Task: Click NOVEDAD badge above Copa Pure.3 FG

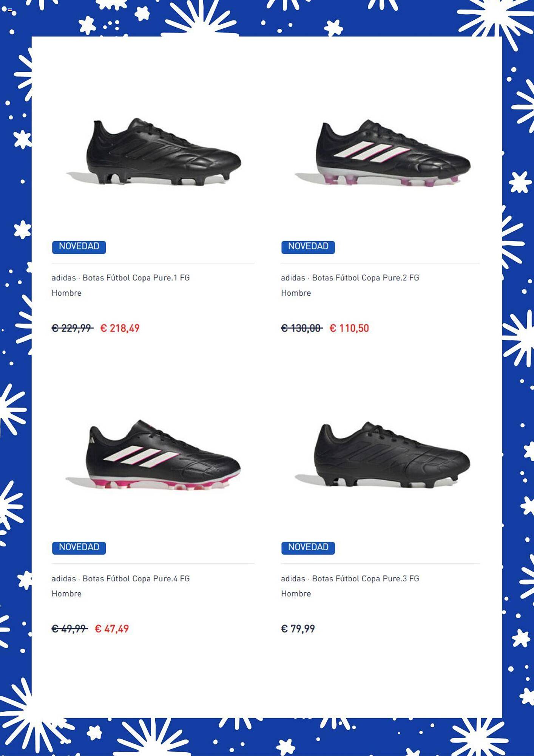Action: (x=308, y=548)
